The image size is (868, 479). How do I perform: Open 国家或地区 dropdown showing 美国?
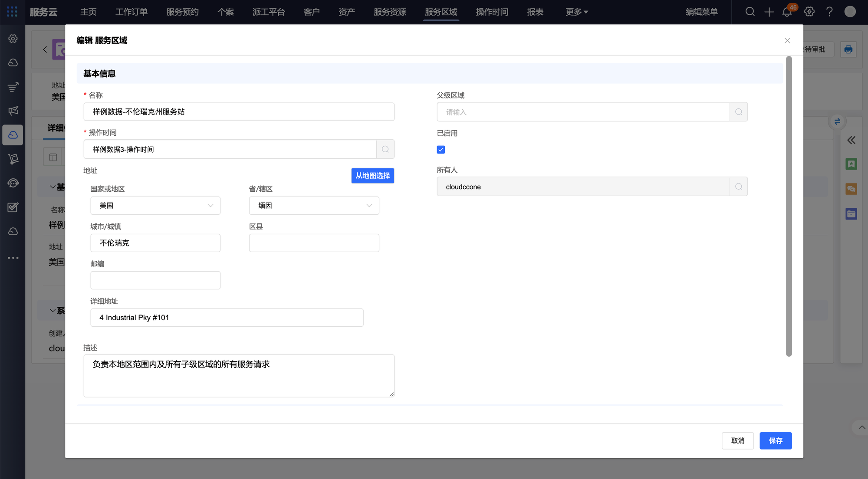(x=155, y=206)
